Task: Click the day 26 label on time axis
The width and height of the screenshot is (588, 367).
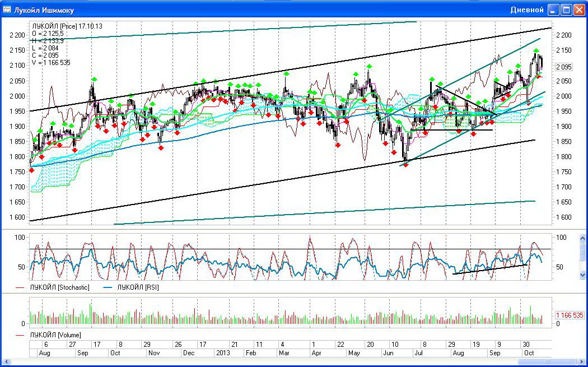Action: [x=178, y=345]
